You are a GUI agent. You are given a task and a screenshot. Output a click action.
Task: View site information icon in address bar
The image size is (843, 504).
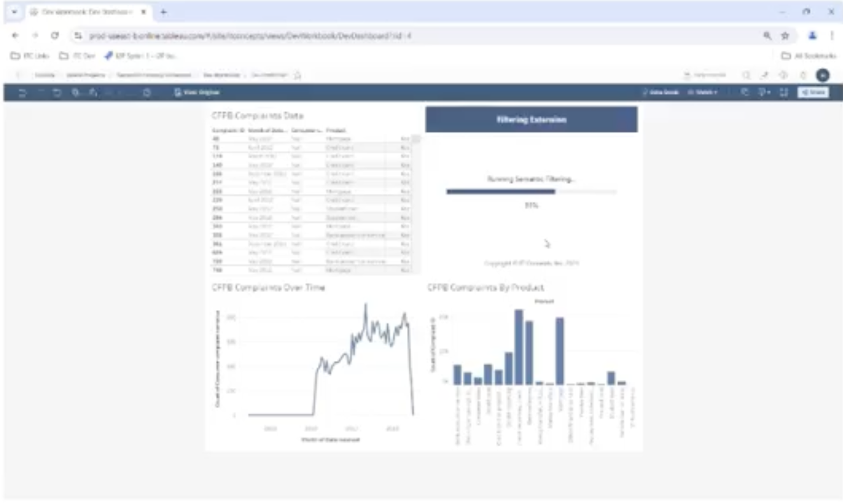78,36
